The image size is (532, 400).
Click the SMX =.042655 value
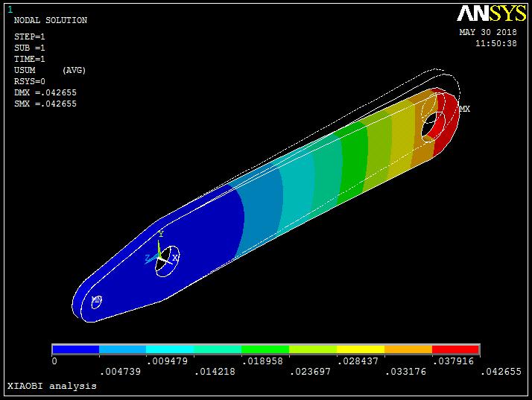[45, 104]
